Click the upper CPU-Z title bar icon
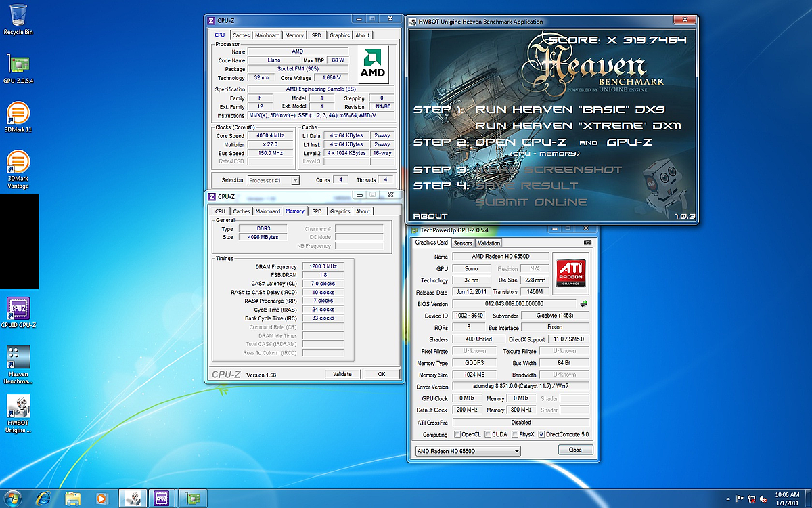 pos(211,21)
